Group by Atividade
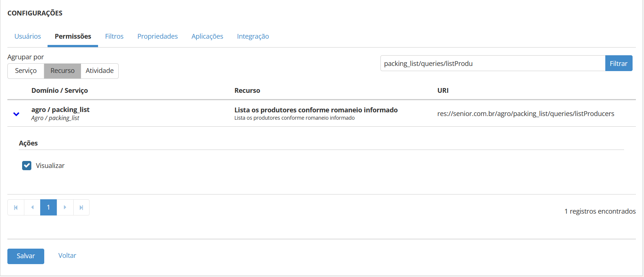The height and width of the screenshot is (277, 644). (x=100, y=71)
